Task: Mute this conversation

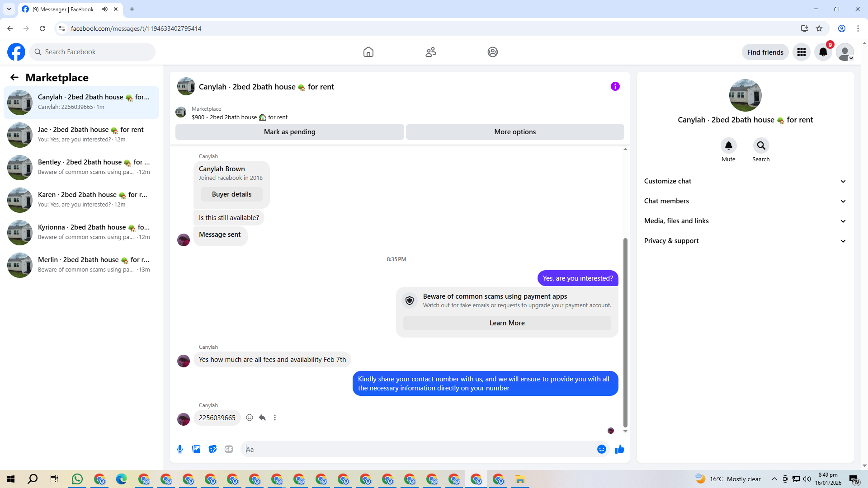Action: point(728,145)
